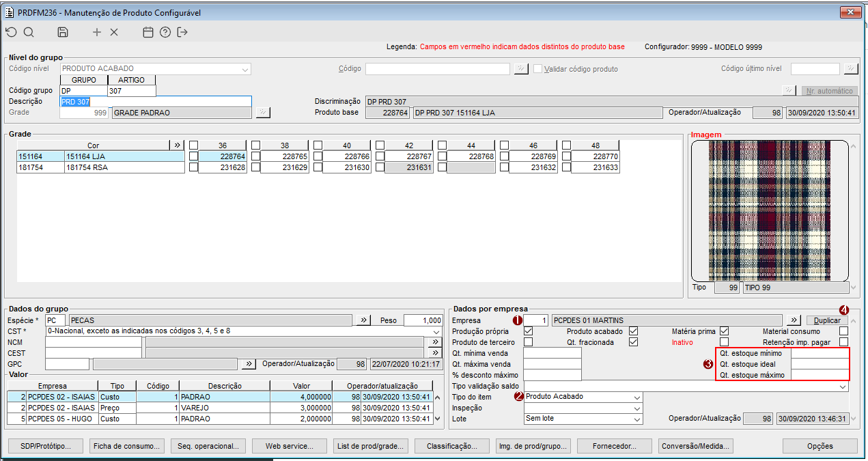Toggle size 42 column header checkbox

click(380, 145)
